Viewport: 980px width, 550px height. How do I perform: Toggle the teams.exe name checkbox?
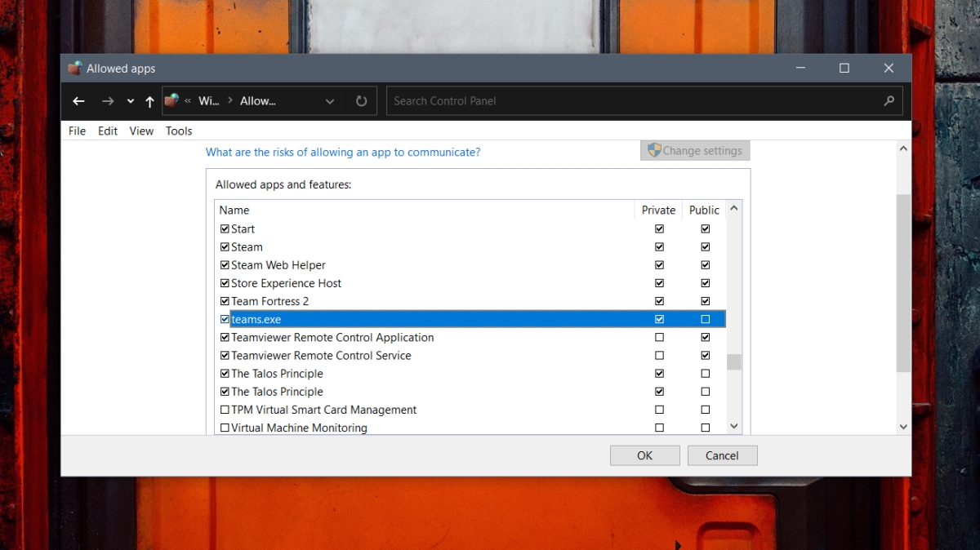(225, 319)
